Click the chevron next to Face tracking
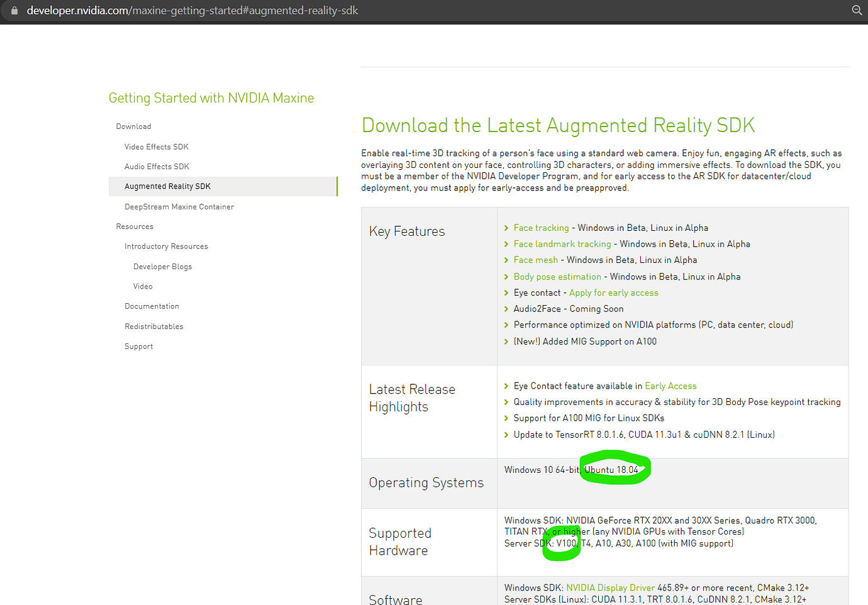 pyautogui.click(x=506, y=228)
